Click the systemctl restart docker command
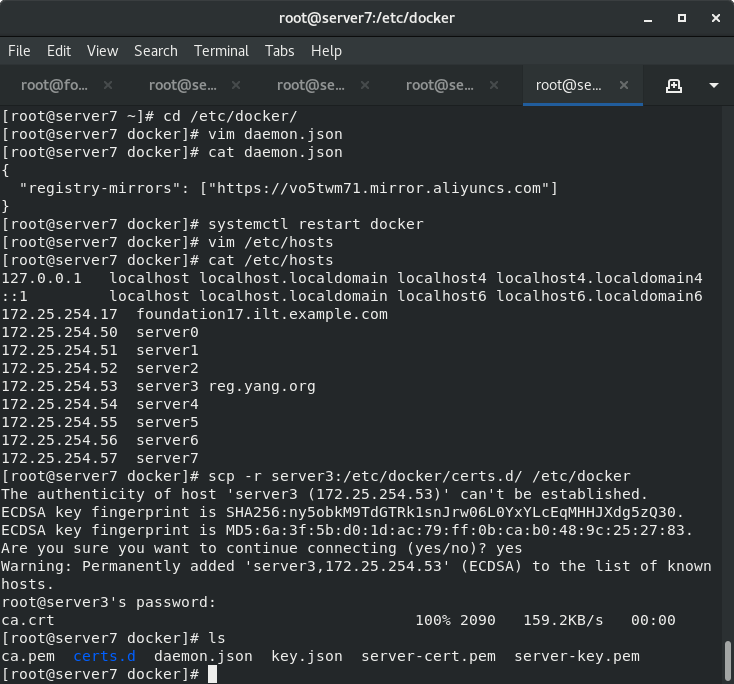 tap(316, 224)
